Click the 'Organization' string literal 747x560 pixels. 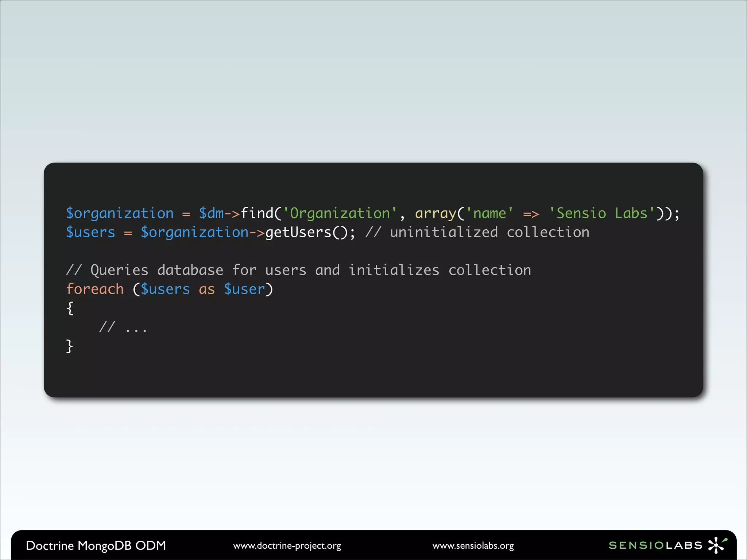(340, 213)
